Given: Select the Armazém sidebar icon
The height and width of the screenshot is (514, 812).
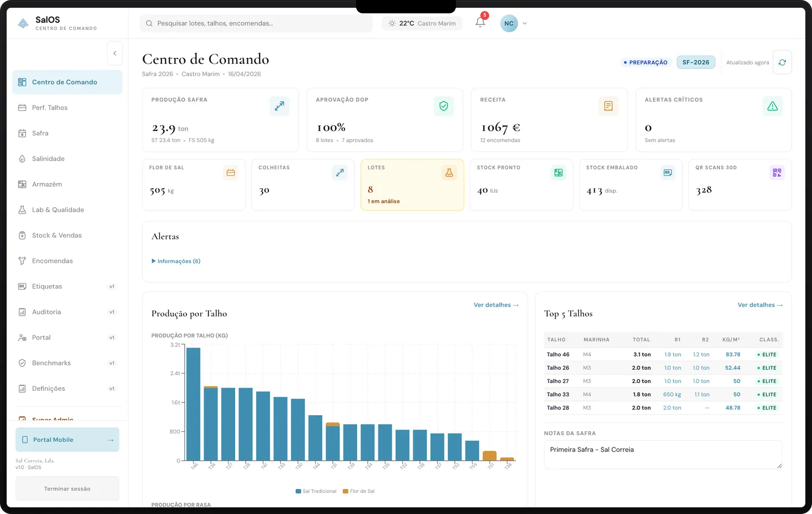Looking at the screenshot, I should [x=21, y=184].
